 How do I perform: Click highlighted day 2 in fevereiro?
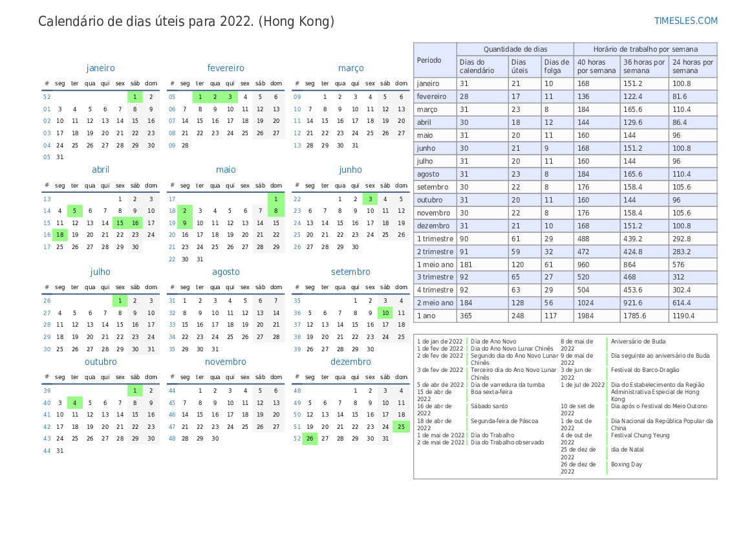coord(215,97)
